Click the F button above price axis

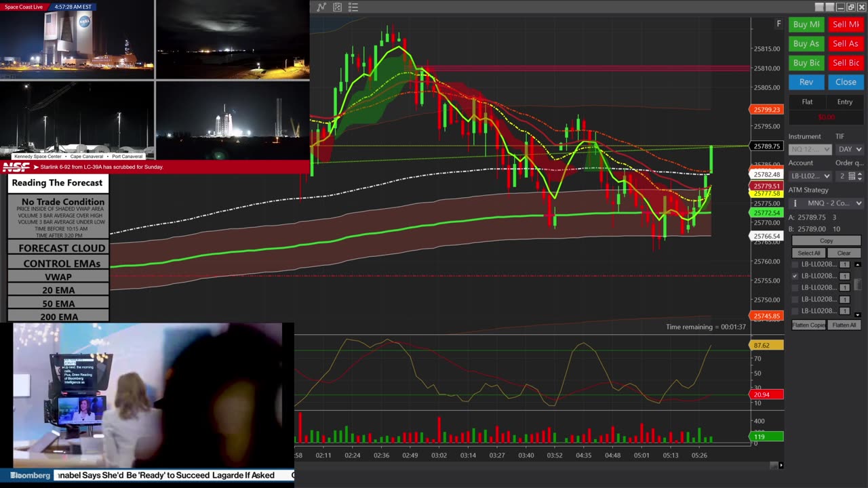(x=778, y=24)
